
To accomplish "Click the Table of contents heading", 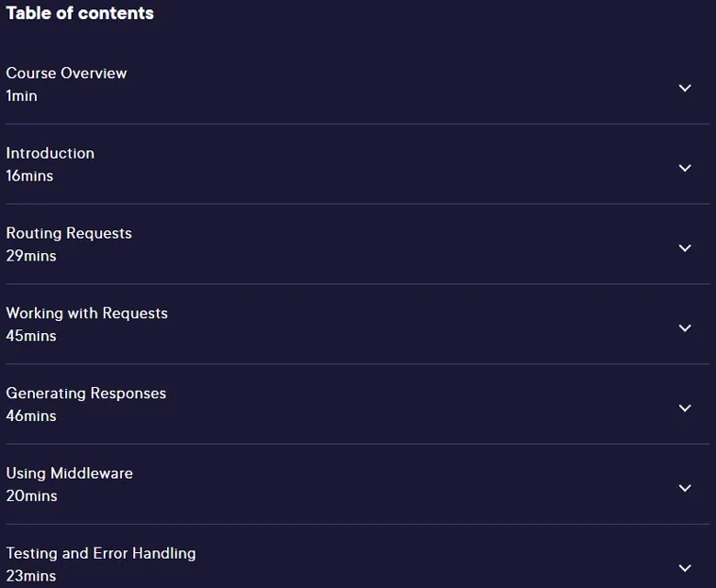I will (80, 13).
